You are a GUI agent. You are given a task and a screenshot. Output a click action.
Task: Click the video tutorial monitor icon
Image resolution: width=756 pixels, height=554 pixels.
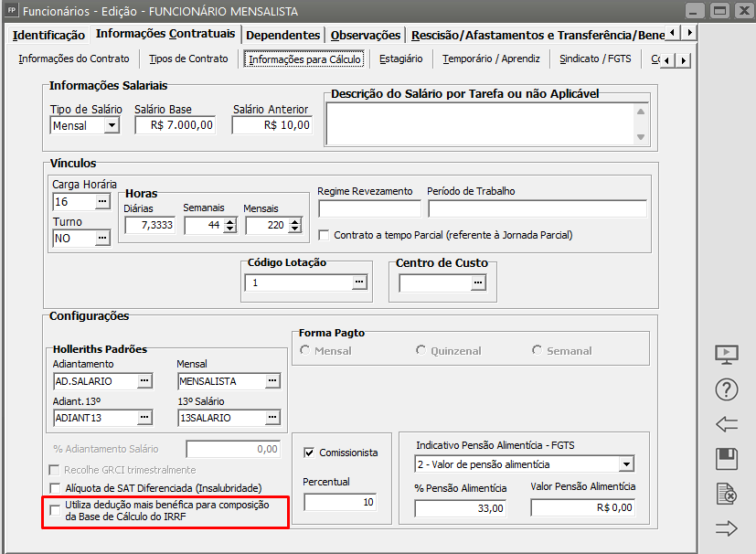726,354
